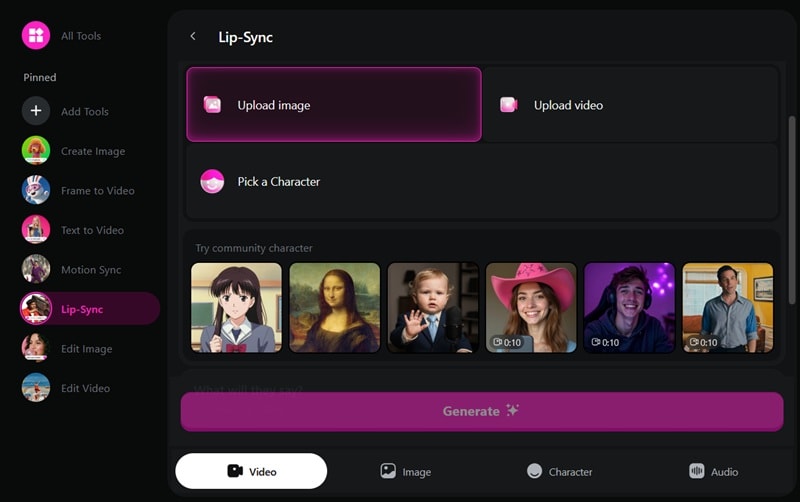Click the Upload image picture icon
Image resolution: width=800 pixels, height=502 pixels.
[212, 105]
